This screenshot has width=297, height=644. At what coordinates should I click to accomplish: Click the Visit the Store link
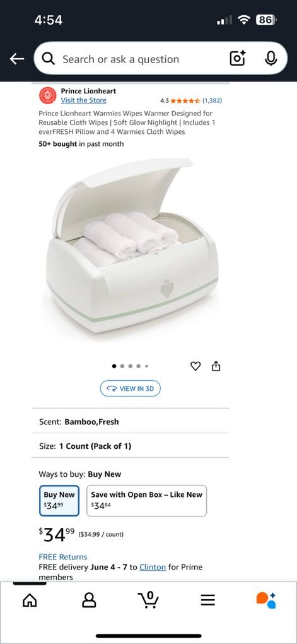83,100
